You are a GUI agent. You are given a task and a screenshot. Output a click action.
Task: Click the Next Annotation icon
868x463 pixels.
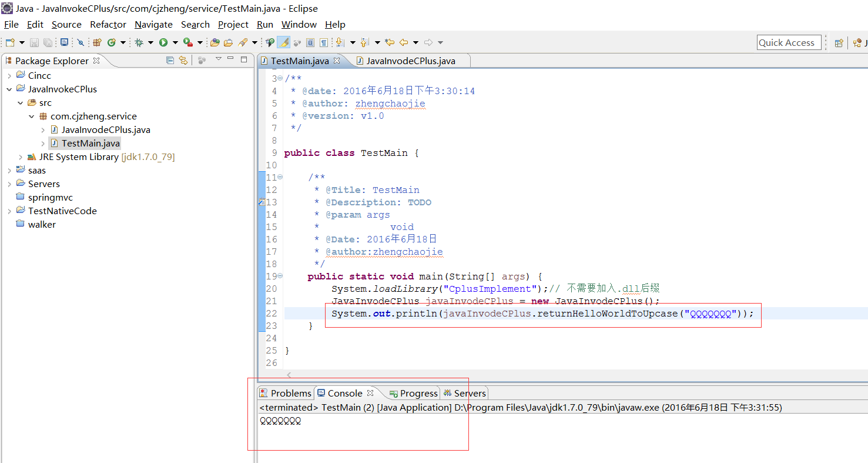(x=340, y=42)
